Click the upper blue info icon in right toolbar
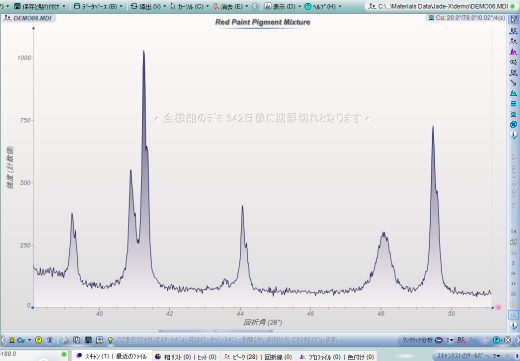Viewport: 520px width, 361px height. [513, 135]
